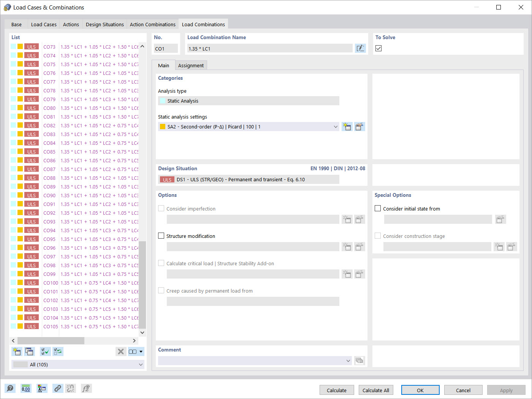Open units and decimal places 0,00 icon
This screenshot has width=532, height=399.
pyautogui.click(x=26, y=388)
